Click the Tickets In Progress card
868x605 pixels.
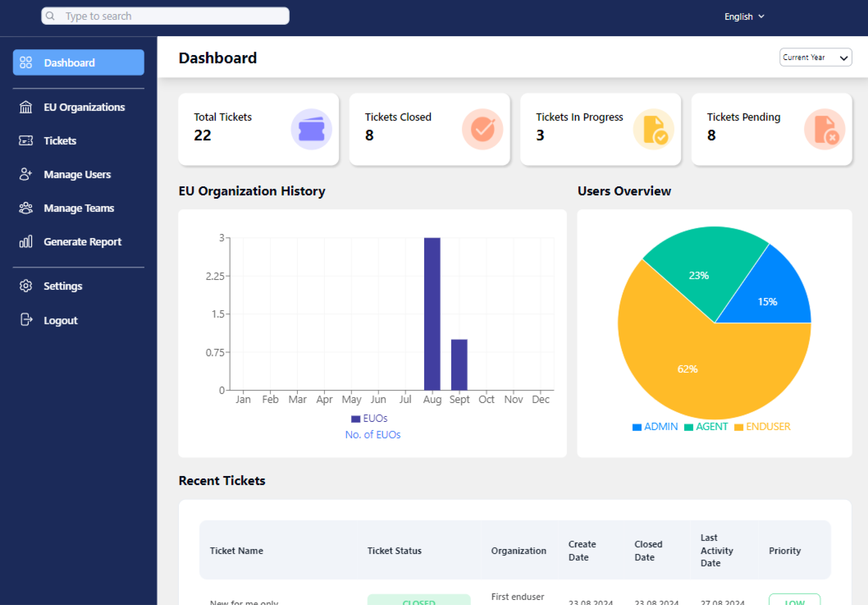pos(601,129)
